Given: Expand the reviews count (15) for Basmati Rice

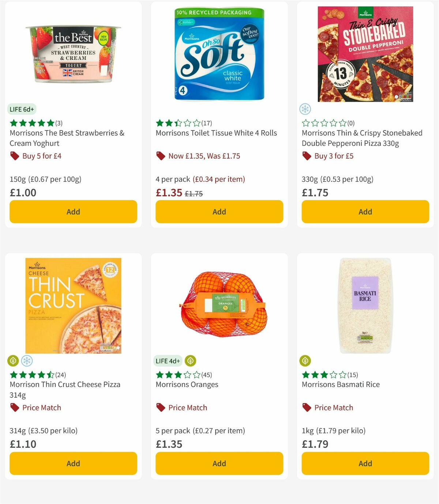Looking at the screenshot, I should (352, 375).
